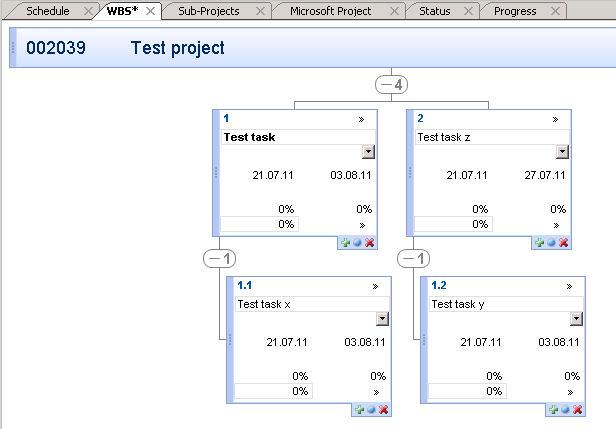
Task: Click the WBS number 1.2 label
Action: coord(439,285)
